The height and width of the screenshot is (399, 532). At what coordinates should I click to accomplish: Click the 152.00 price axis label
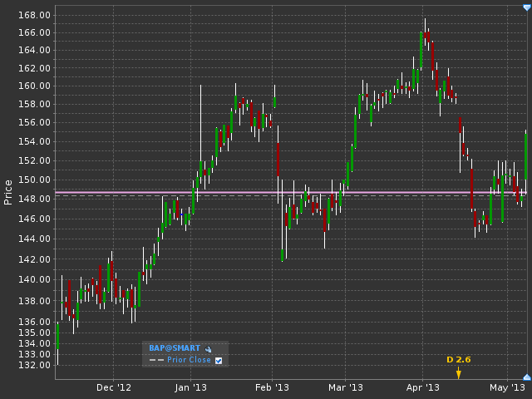pyautogui.click(x=34, y=160)
